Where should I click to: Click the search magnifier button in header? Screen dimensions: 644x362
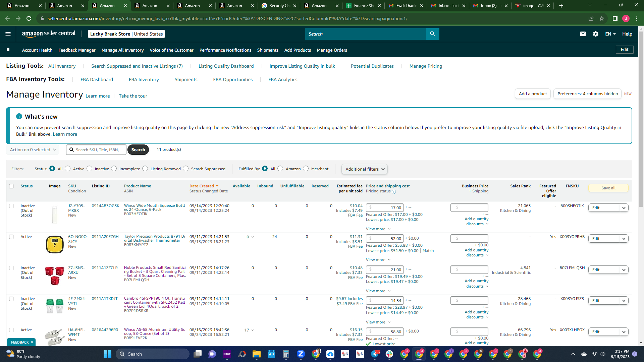pyautogui.click(x=432, y=34)
